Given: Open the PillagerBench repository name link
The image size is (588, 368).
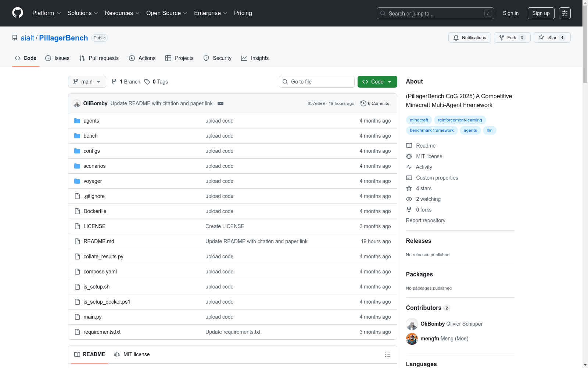Looking at the screenshot, I should [x=64, y=38].
